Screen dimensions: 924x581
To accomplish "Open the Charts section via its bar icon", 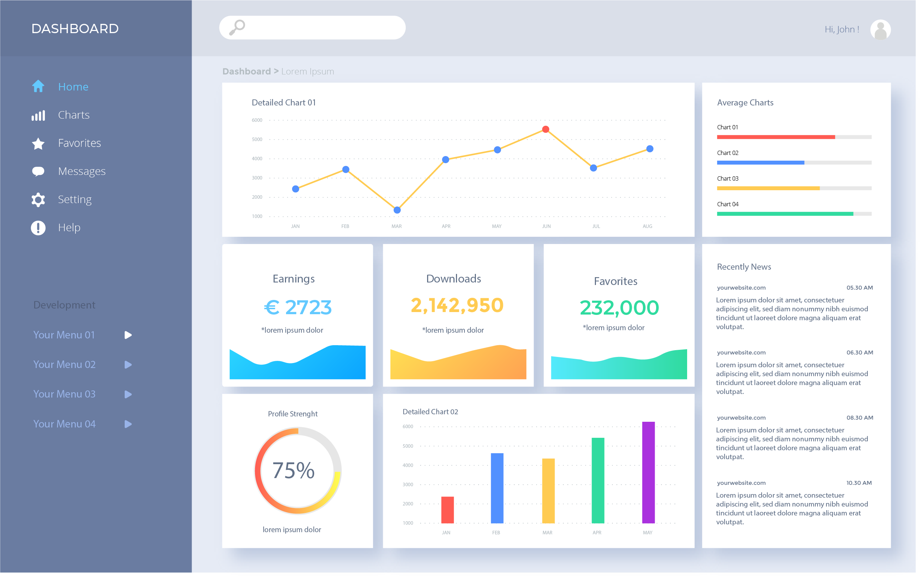I will 38,115.
